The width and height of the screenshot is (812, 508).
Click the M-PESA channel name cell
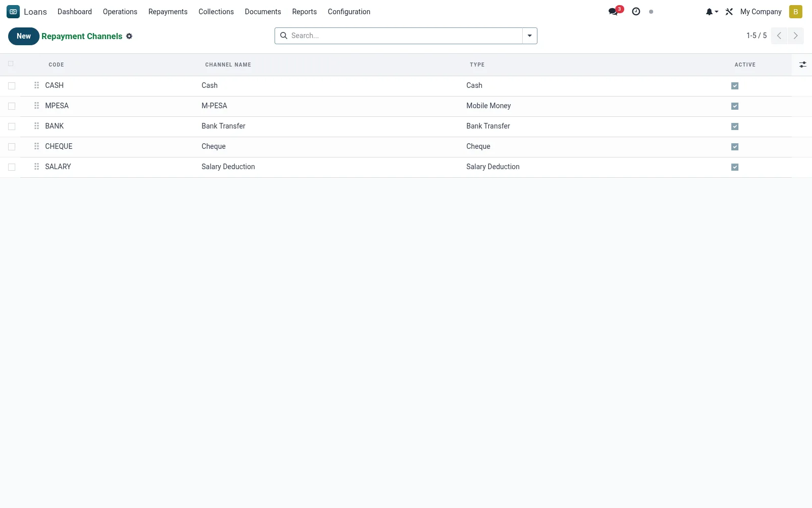(214, 106)
